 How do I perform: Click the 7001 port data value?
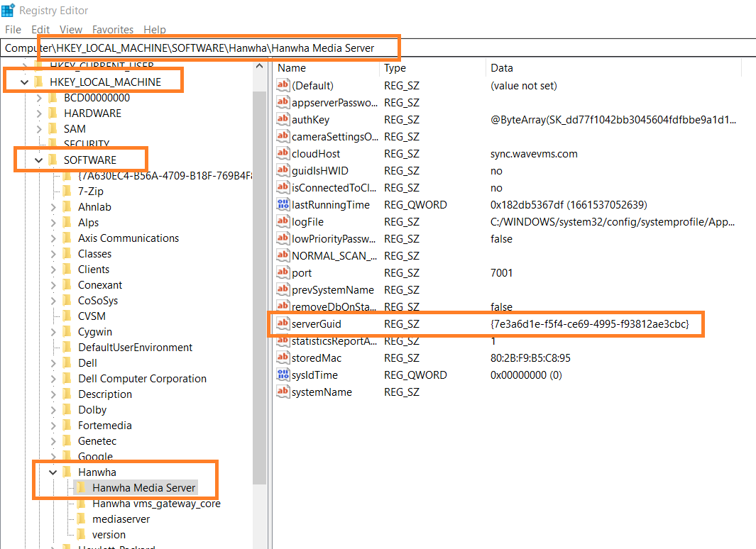[x=501, y=273]
